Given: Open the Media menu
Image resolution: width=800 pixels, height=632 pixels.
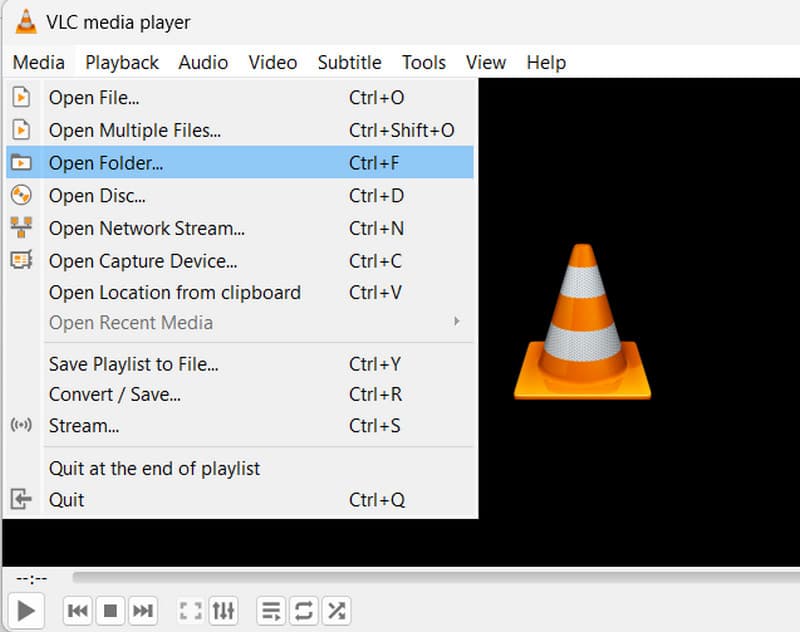Looking at the screenshot, I should coord(39,62).
